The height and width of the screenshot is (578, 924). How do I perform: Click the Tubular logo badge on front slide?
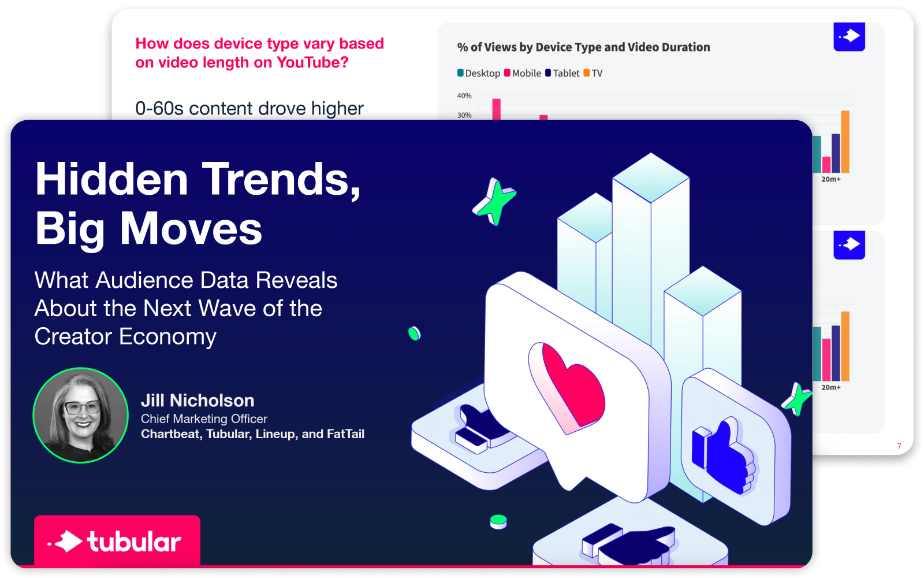point(117,540)
